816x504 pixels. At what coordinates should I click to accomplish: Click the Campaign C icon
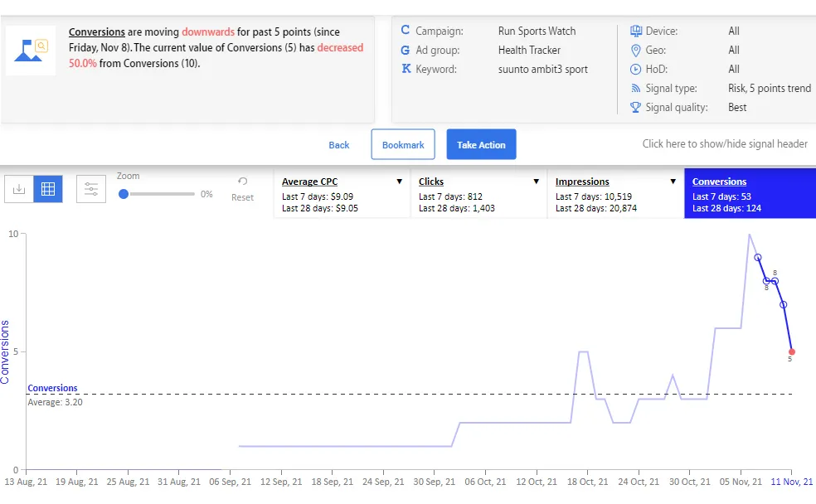[405, 30]
